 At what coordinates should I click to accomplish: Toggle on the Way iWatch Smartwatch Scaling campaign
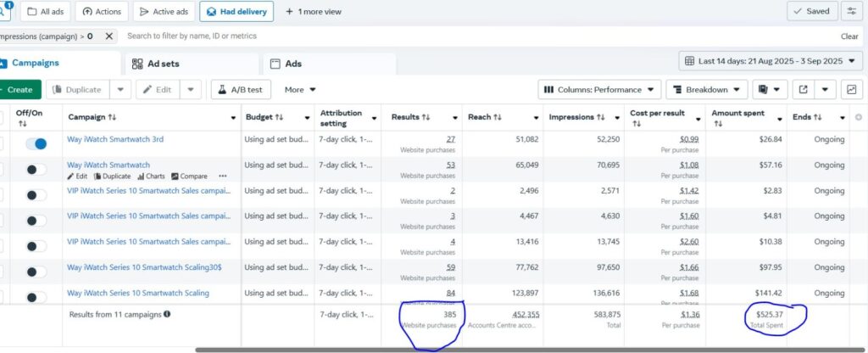coord(36,296)
